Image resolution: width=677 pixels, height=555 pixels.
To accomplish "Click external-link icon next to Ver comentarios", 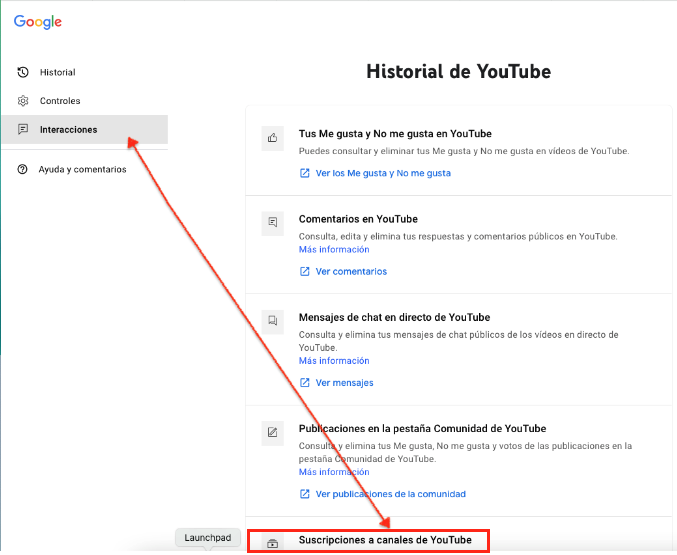I will tap(305, 271).
